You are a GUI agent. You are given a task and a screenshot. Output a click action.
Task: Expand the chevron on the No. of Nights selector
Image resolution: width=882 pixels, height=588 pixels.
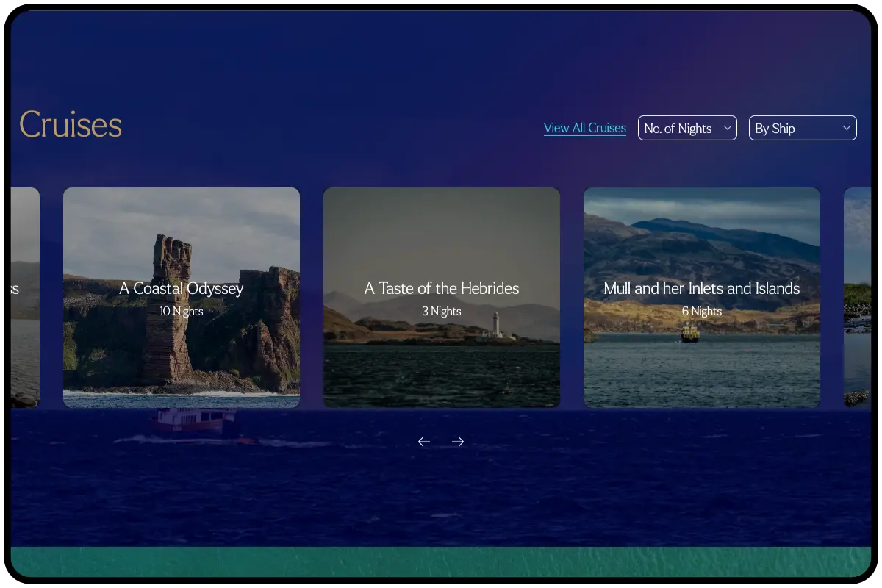pos(728,127)
